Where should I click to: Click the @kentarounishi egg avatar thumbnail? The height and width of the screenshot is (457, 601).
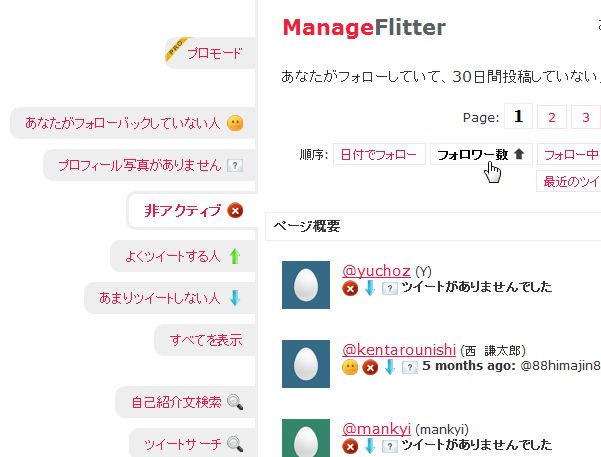306,364
